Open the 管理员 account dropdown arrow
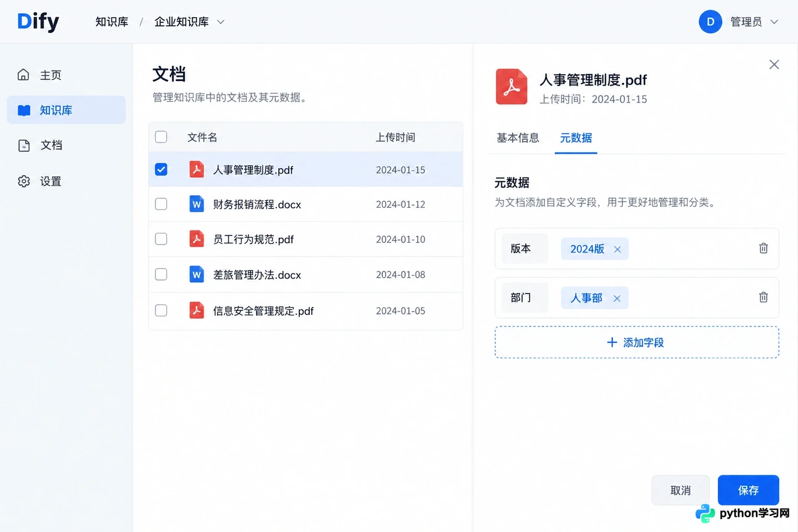The width and height of the screenshot is (798, 532). 774,22
